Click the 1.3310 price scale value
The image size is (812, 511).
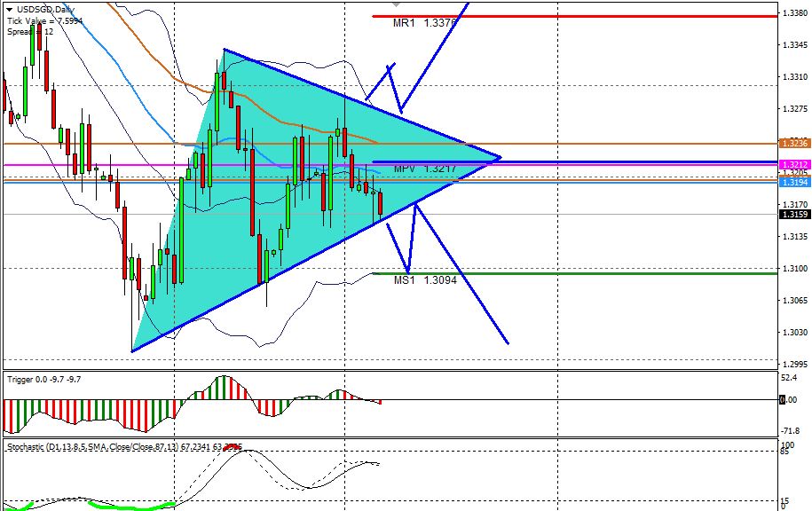[796, 76]
